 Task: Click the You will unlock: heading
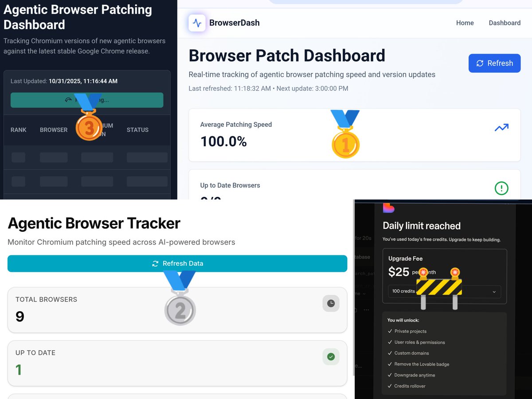pyautogui.click(x=403, y=320)
